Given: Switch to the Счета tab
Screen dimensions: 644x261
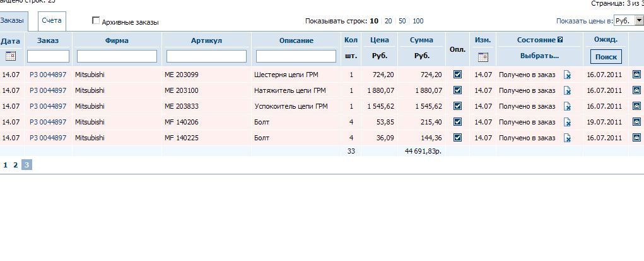Looking at the screenshot, I should tap(51, 20).
